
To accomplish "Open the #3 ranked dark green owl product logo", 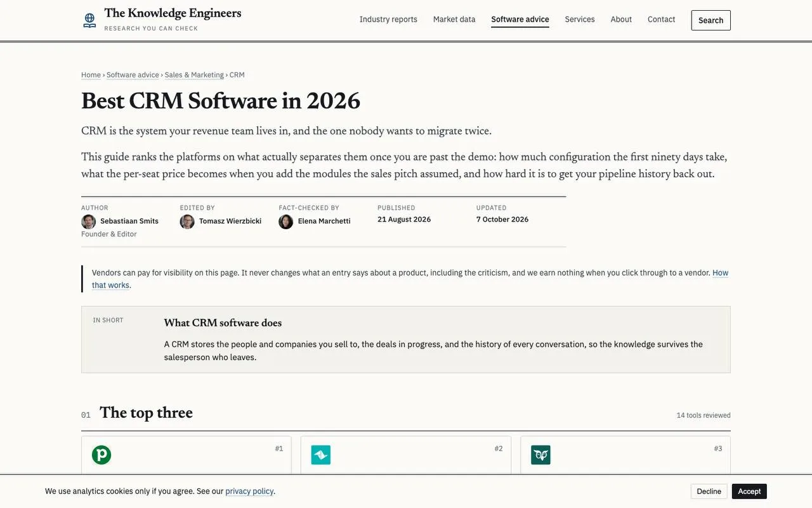I will pyautogui.click(x=541, y=455).
